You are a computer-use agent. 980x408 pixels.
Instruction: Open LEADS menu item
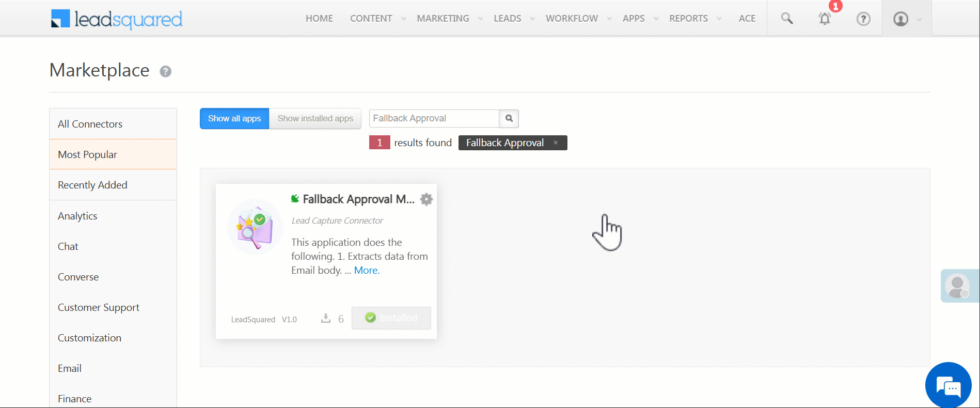[x=508, y=19]
